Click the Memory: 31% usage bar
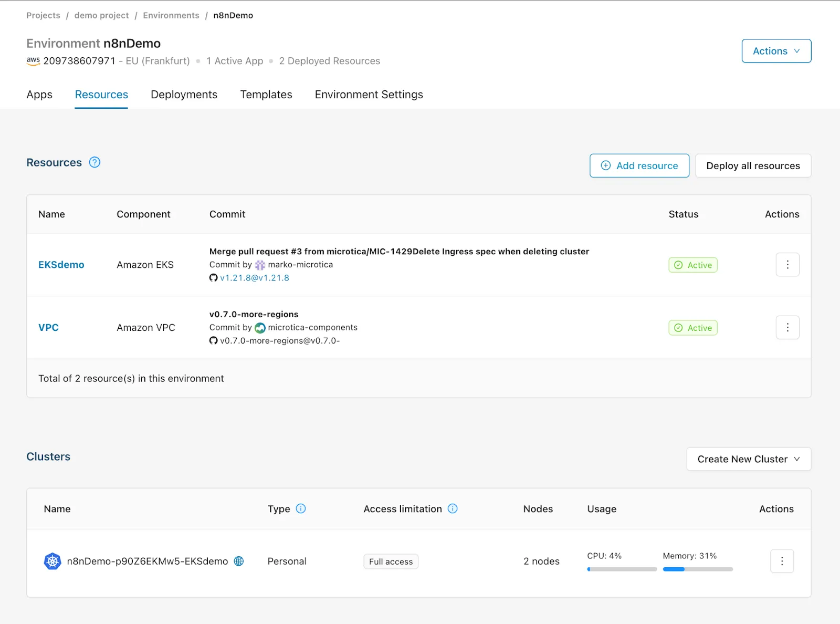840x624 pixels. point(698,569)
